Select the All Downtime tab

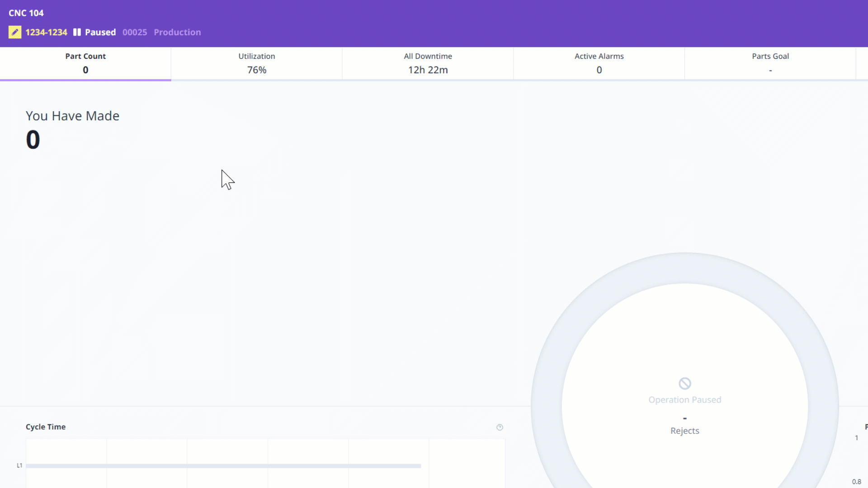428,63
